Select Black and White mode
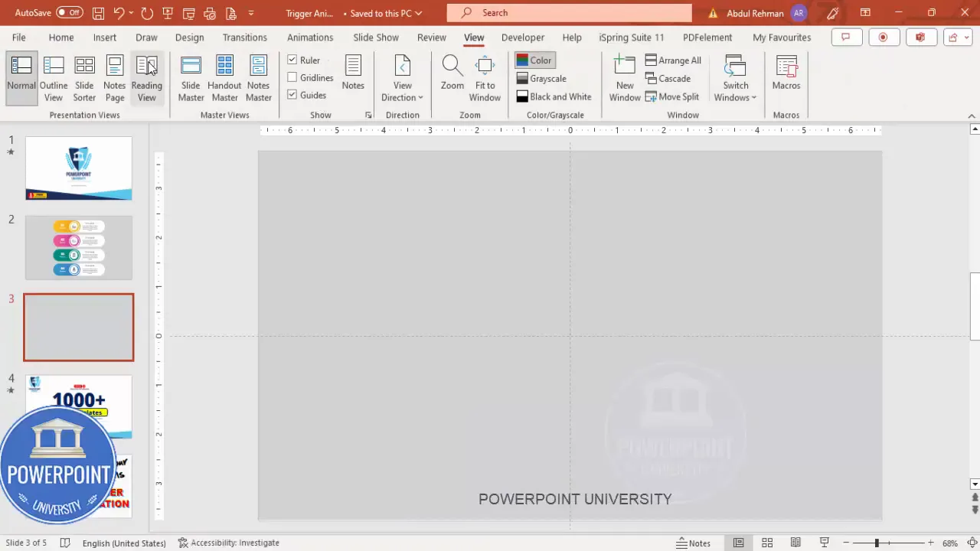The height and width of the screenshot is (551, 980). point(554,97)
